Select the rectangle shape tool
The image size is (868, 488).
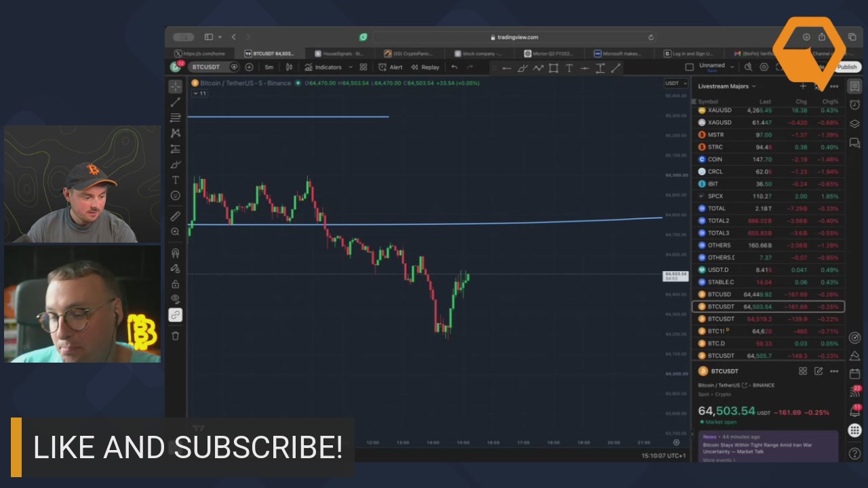553,68
